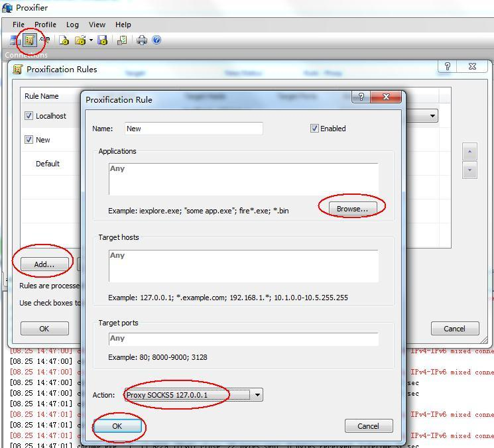Click the Name input field containing New
This screenshot has width=494, height=448.
tap(194, 129)
